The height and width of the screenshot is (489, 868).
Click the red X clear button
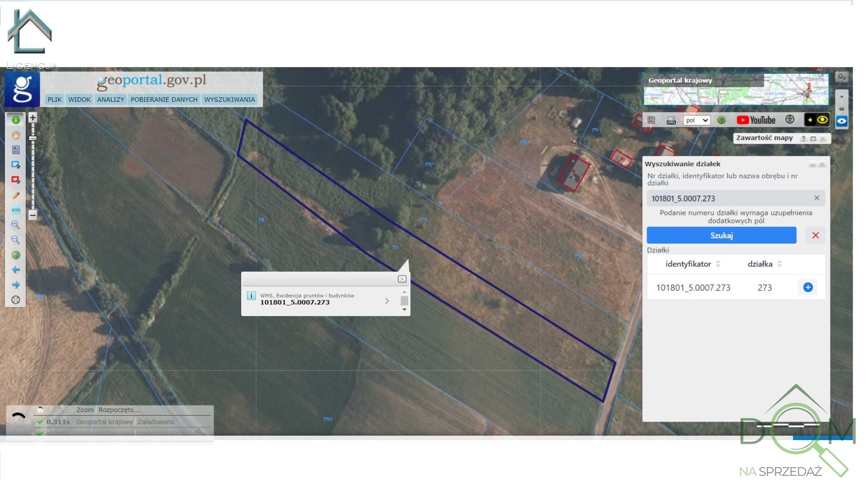[x=815, y=235]
